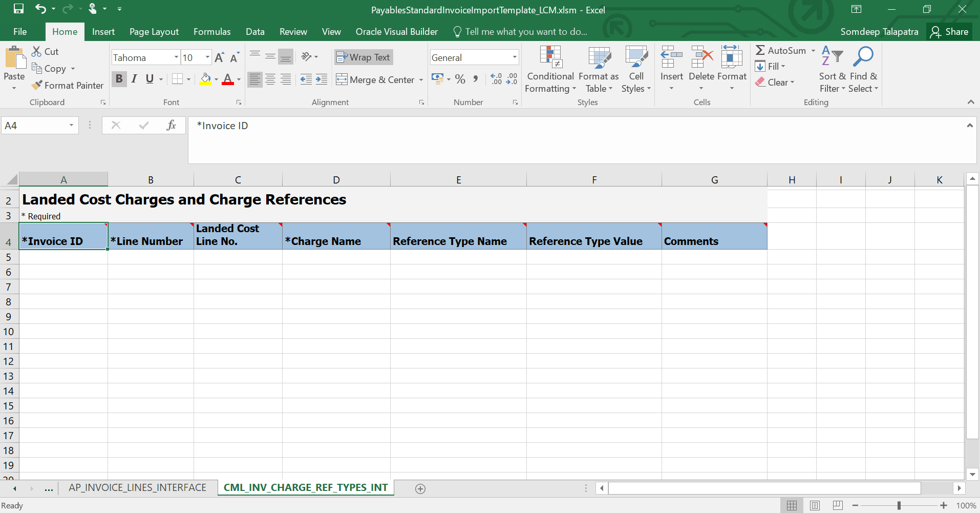Toggle Align Right
Screen dimensions: 980x513
[x=286, y=79]
